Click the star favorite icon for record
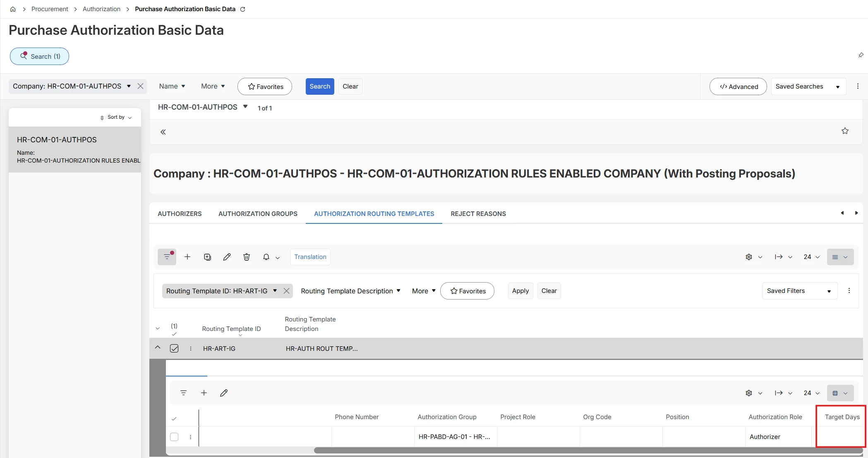This screenshot has width=868, height=458. tap(845, 131)
